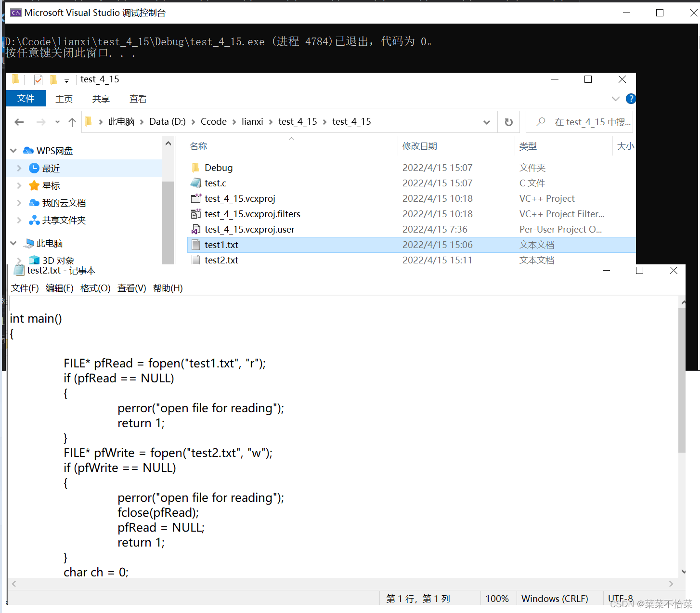Open the 查看 ribbon tab
Image resolution: width=700 pixels, height=613 pixels.
click(x=138, y=99)
